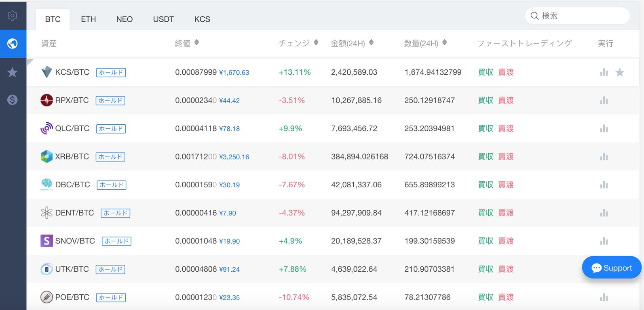Switch to the NEO market tab
644x310 pixels.
point(125,19)
